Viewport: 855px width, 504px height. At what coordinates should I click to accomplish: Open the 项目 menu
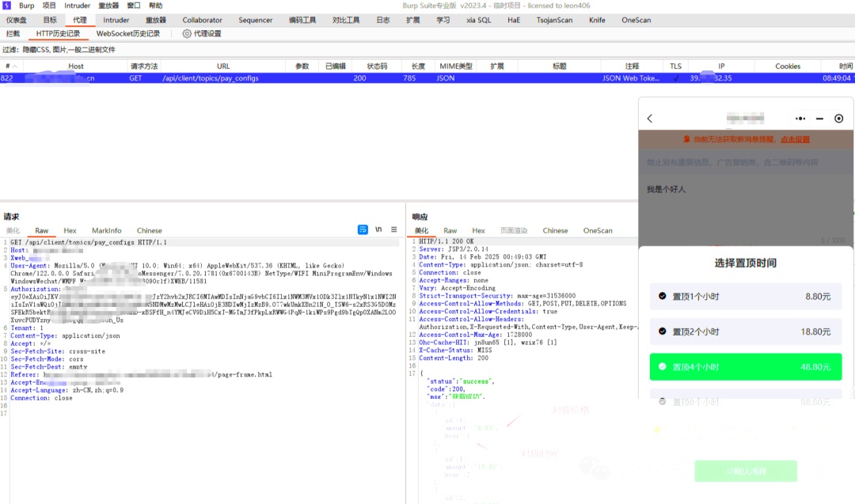pyautogui.click(x=49, y=6)
